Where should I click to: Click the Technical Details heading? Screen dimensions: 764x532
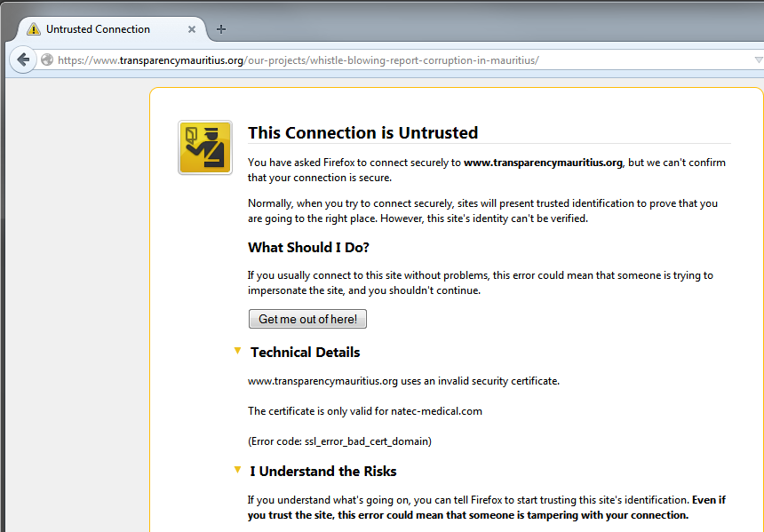click(305, 353)
